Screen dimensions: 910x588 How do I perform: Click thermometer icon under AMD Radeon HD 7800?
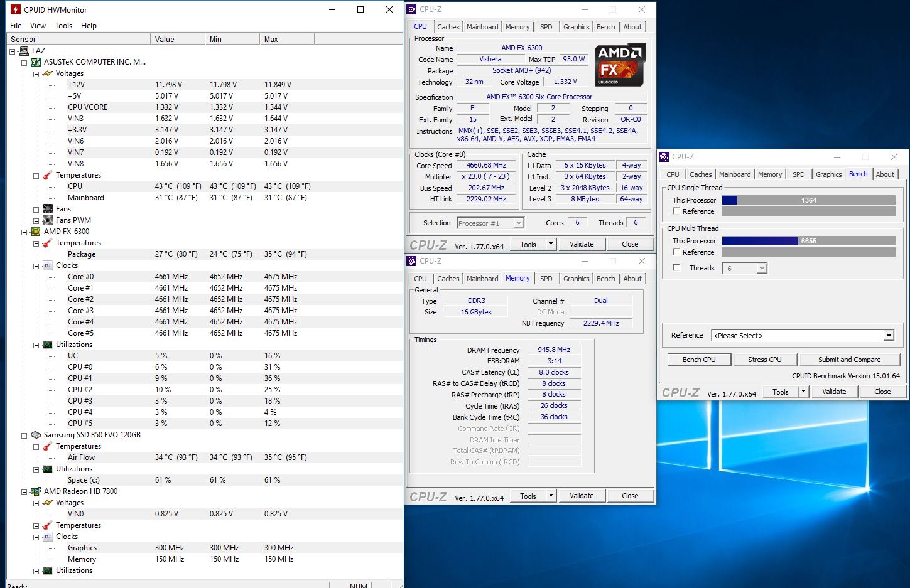pyautogui.click(x=48, y=525)
